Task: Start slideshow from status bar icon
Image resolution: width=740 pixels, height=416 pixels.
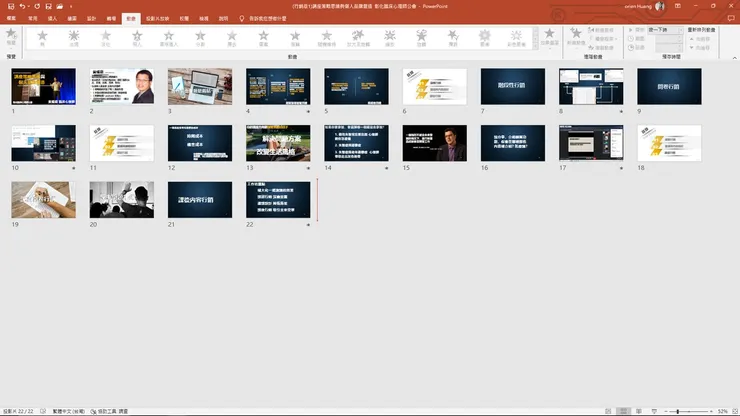Action: coord(654,411)
